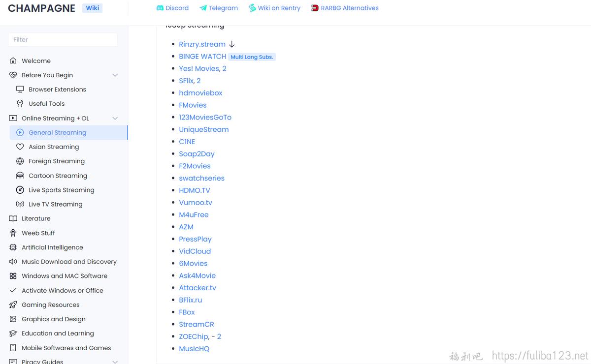Open the MusicHQ link
This screenshot has height=364, width=591.
coord(194,349)
